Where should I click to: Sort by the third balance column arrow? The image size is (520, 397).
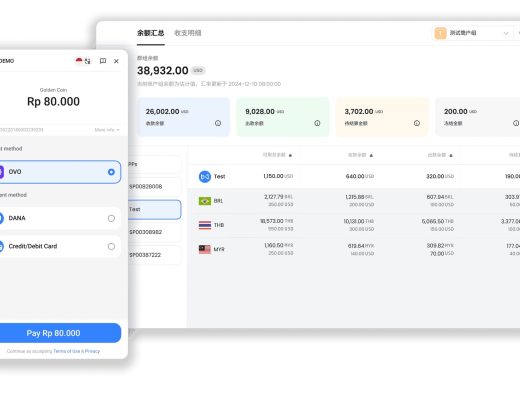tap(451, 155)
